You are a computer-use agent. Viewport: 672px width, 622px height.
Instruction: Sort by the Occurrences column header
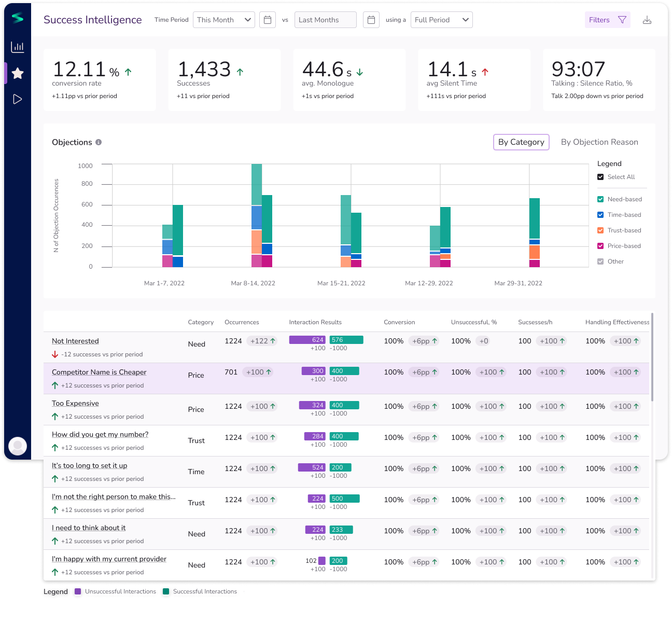tap(242, 322)
